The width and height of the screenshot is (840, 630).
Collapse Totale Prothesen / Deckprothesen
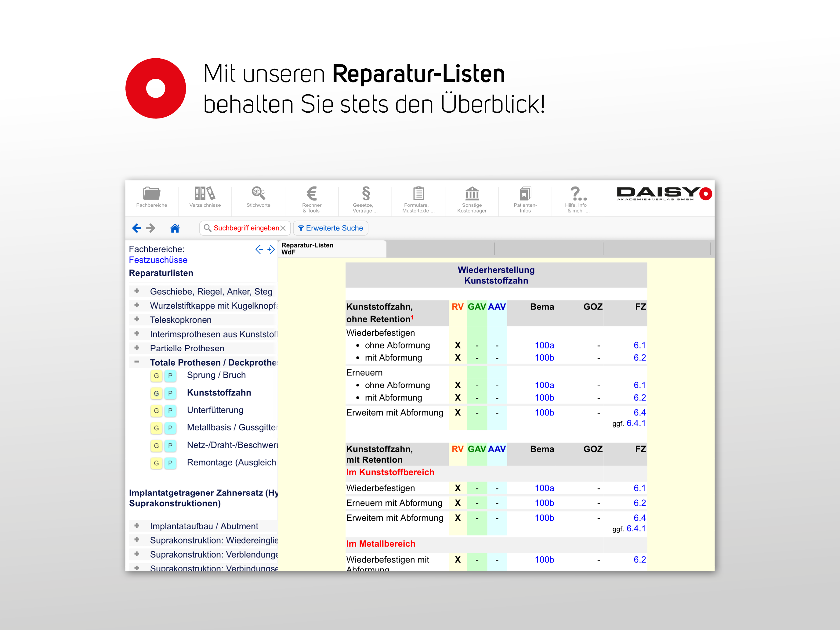(137, 362)
